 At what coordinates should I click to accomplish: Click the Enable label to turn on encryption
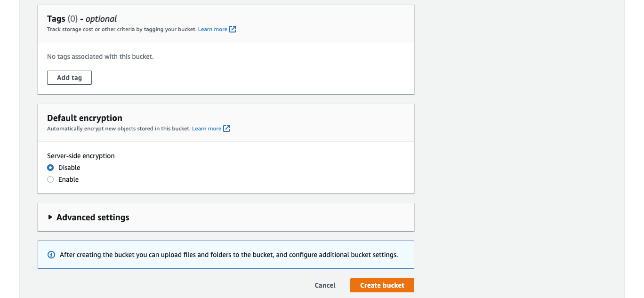click(69, 179)
